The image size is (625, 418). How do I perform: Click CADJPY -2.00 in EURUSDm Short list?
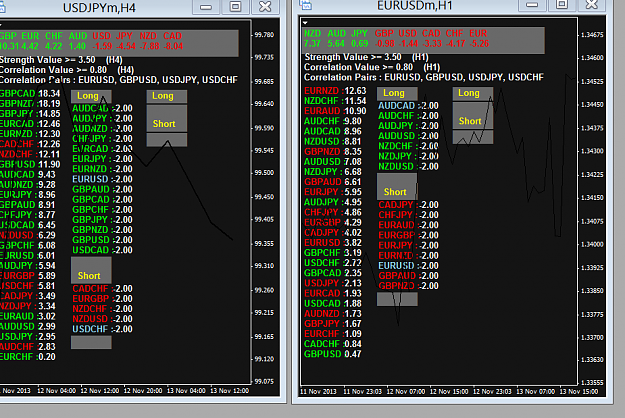coord(409,205)
